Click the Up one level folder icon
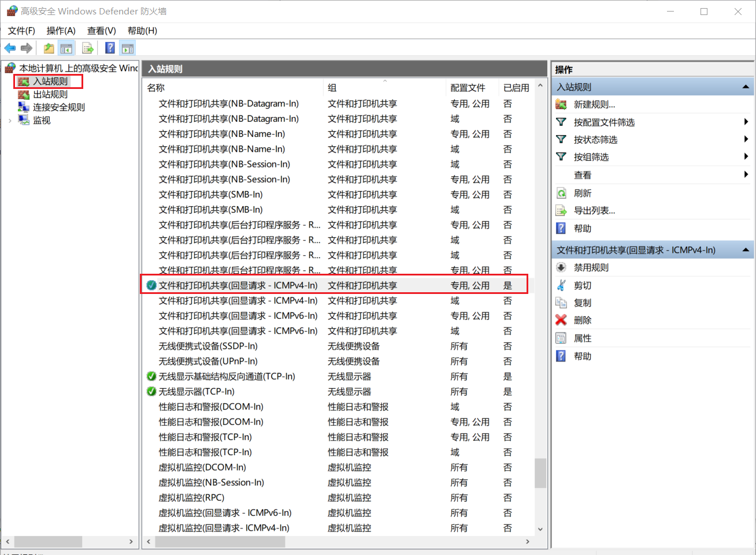 [x=49, y=49]
